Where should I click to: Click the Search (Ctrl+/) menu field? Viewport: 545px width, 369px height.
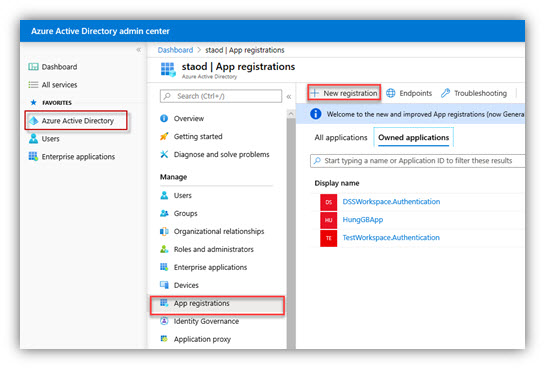(221, 96)
